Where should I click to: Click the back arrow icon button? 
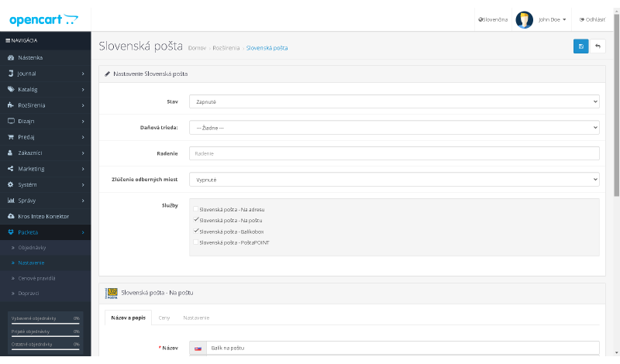pyautogui.click(x=598, y=46)
